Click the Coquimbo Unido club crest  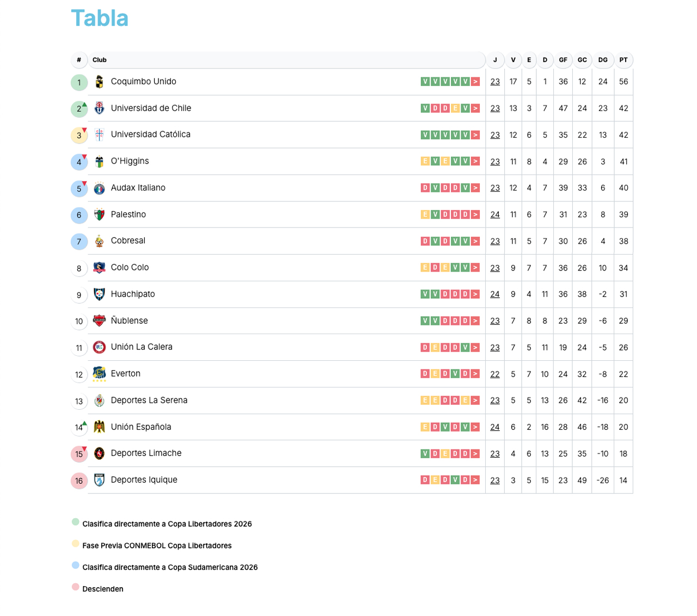point(99,82)
